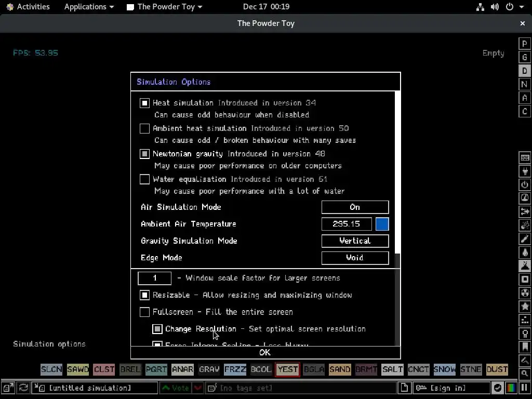The image size is (532, 399).
Task: Open the Force elements arrows category
Action: click(525, 212)
